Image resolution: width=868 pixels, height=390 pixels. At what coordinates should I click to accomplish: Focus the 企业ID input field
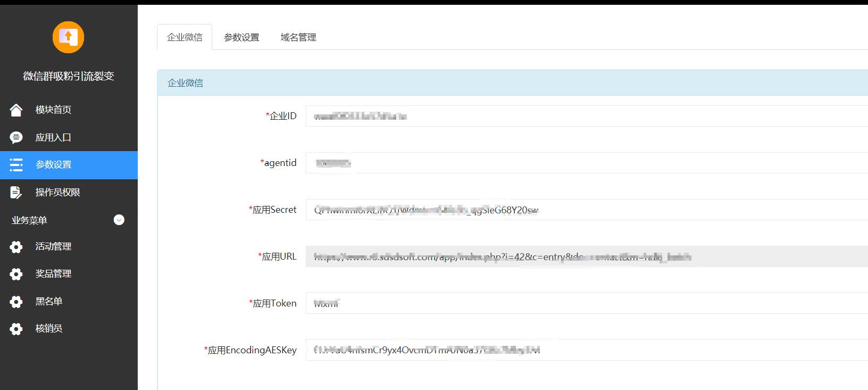point(587,116)
